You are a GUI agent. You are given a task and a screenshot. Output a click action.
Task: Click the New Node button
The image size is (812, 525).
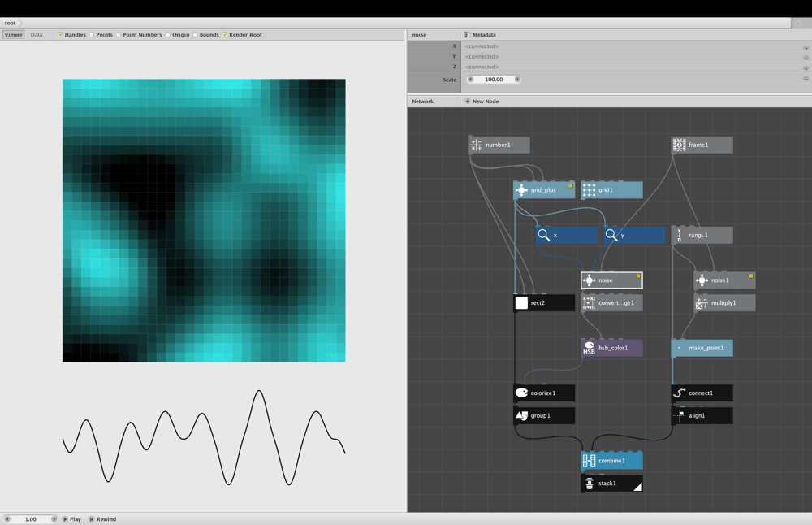[482, 102]
